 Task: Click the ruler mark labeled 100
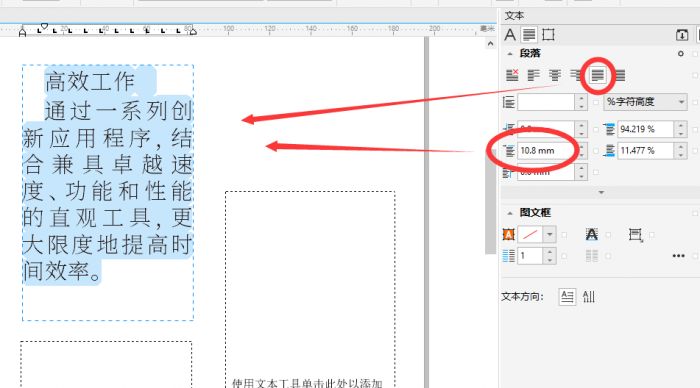[x=229, y=29]
